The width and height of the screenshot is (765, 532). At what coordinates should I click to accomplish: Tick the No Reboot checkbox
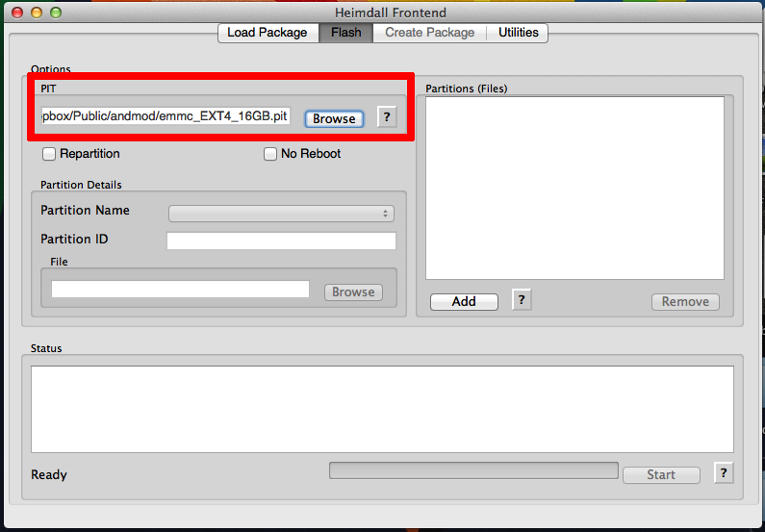[x=269, y=154]
